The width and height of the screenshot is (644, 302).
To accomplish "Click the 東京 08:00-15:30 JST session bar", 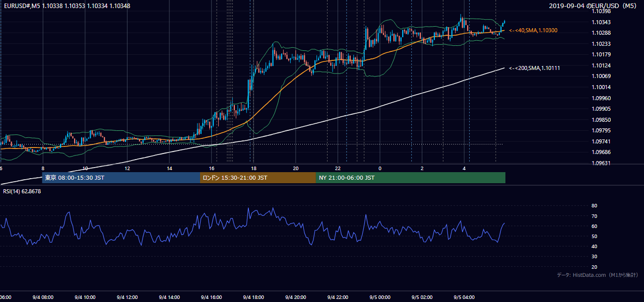I will tap(121, 178).
